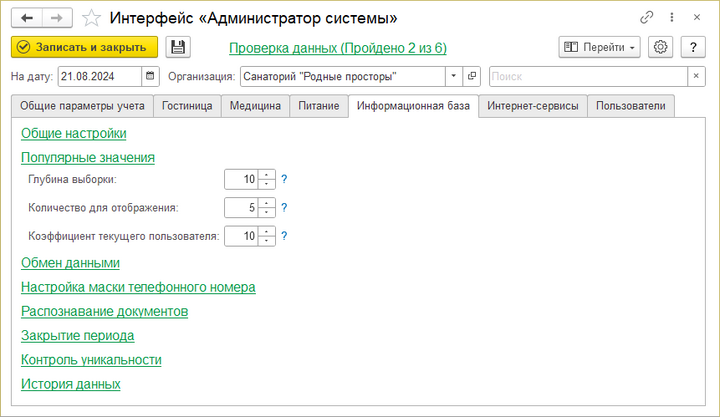Expand Распознавание документов section
This screenshot has height=417, width=720.
pyautogui.click(x=105, y=312)
